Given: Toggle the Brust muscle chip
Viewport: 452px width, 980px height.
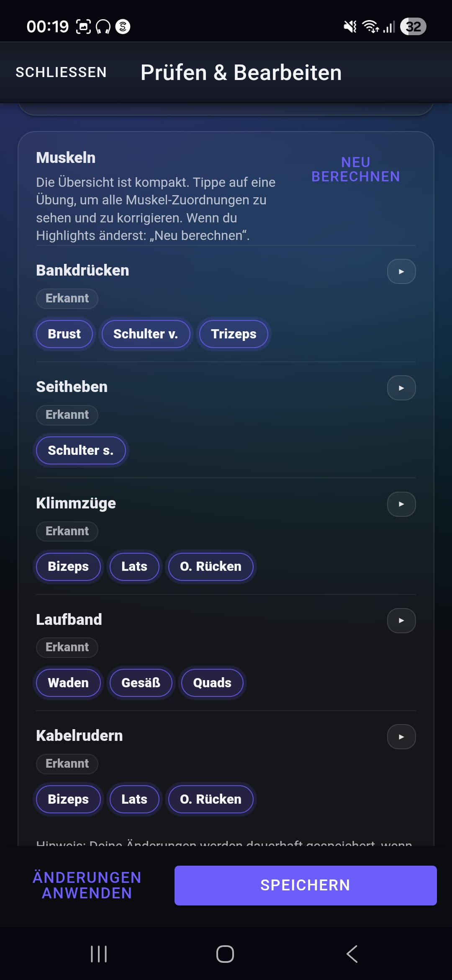Looking at the screenshot, I should click(x=64, y=334).
